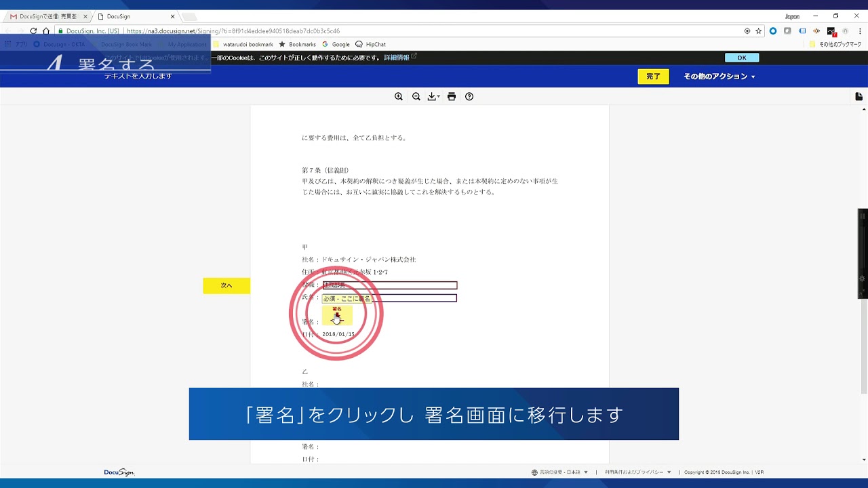Close the DocuSign browser tab

173,16
